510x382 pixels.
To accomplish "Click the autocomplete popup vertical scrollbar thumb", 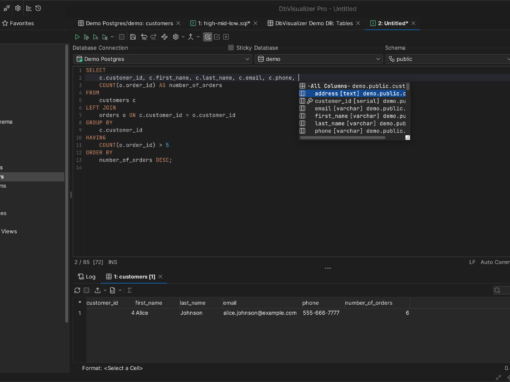I will 408,87.
